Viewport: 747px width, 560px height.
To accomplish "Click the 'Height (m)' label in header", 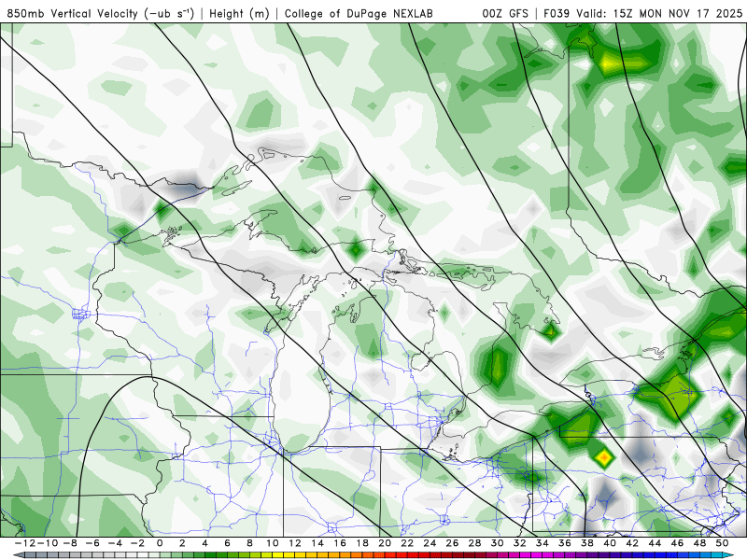I will pos(239,13).
